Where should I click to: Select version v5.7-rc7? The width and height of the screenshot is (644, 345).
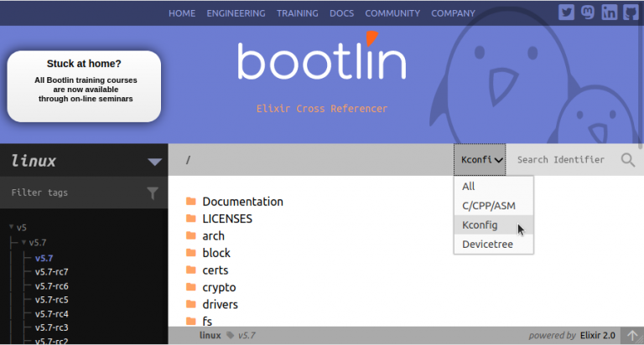coord(51,272)
